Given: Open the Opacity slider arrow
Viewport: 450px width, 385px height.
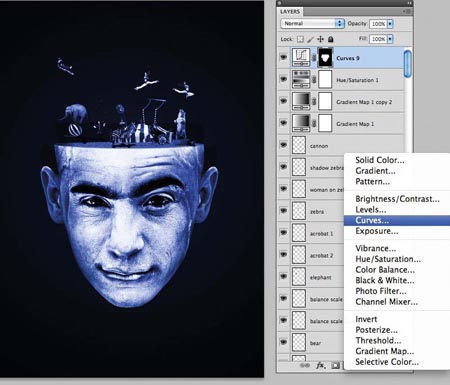Looking at the screenshot, I should (x=390, y=24).
